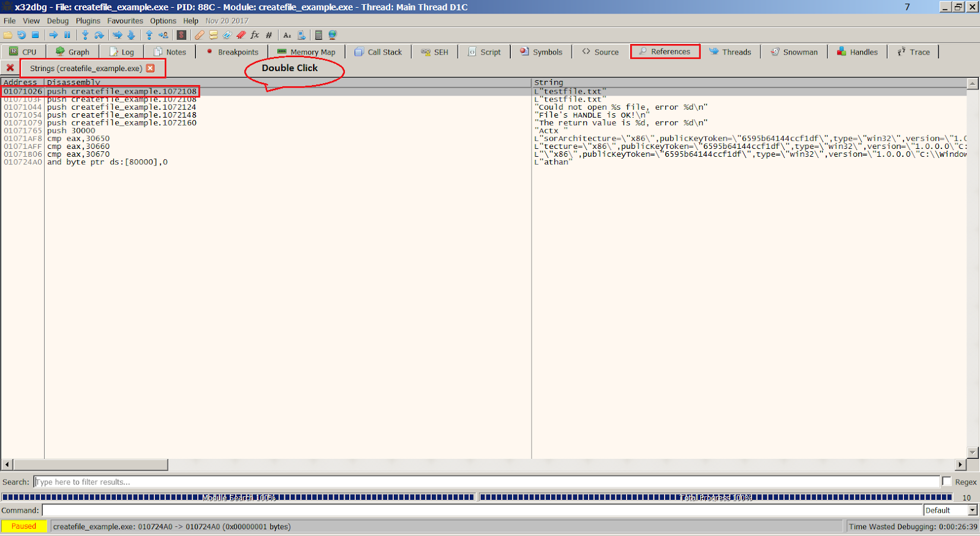Open the View menu
980x536 pixels.
point(31,21)
